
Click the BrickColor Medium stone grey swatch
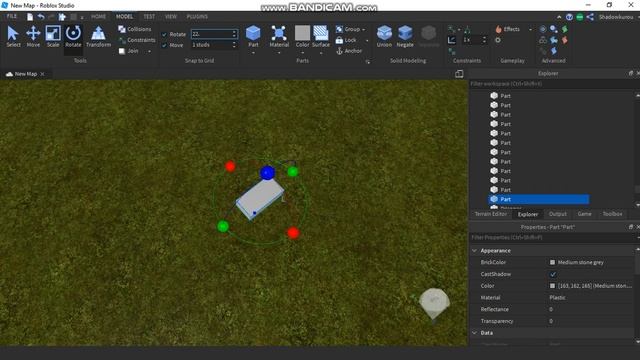pos(552,262)
